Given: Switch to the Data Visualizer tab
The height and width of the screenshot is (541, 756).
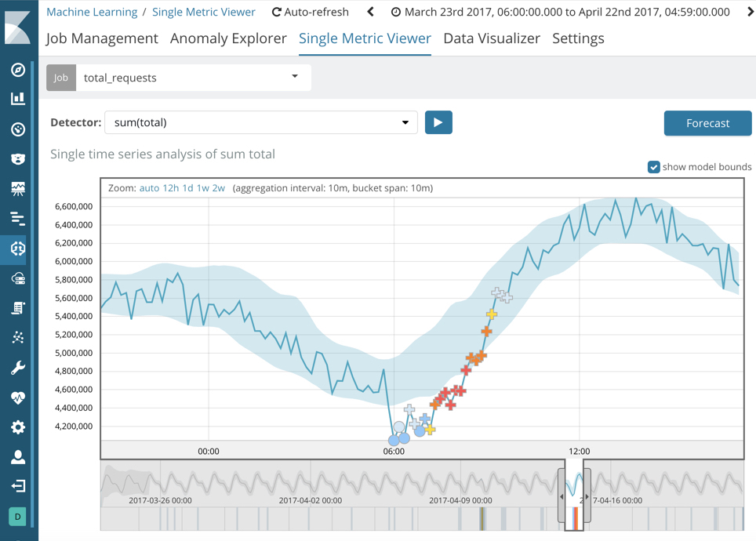Looking at the screenshot, I should (x=491, y=38).
